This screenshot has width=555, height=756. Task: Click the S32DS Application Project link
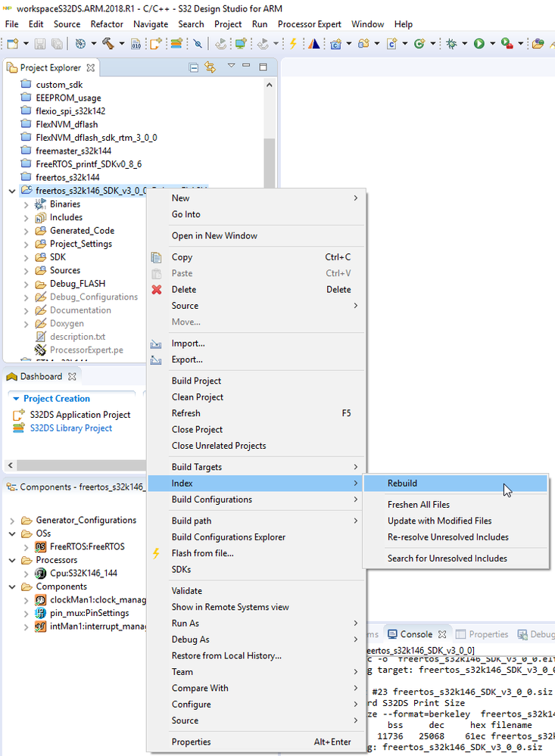pyautogui.click(x=80, y=415)
